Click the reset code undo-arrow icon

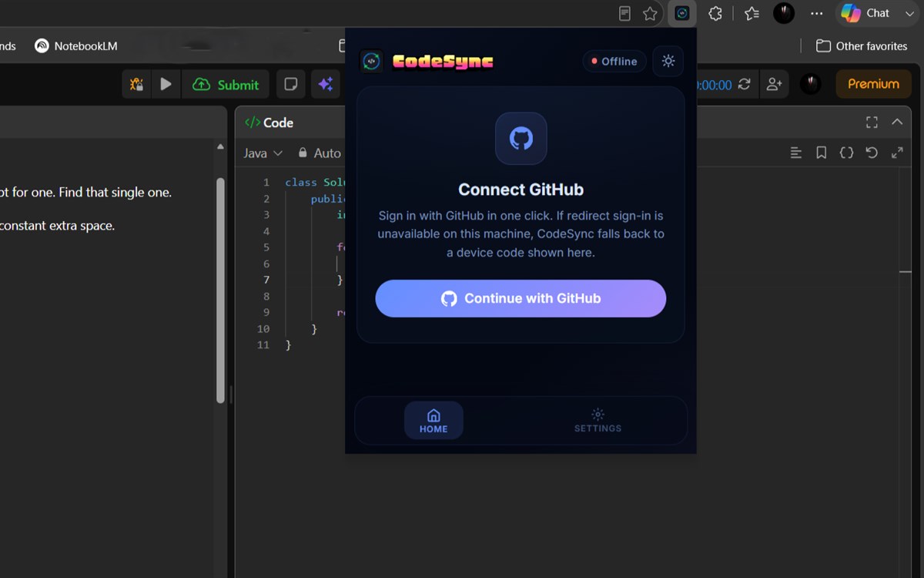(x=872, y=153)
